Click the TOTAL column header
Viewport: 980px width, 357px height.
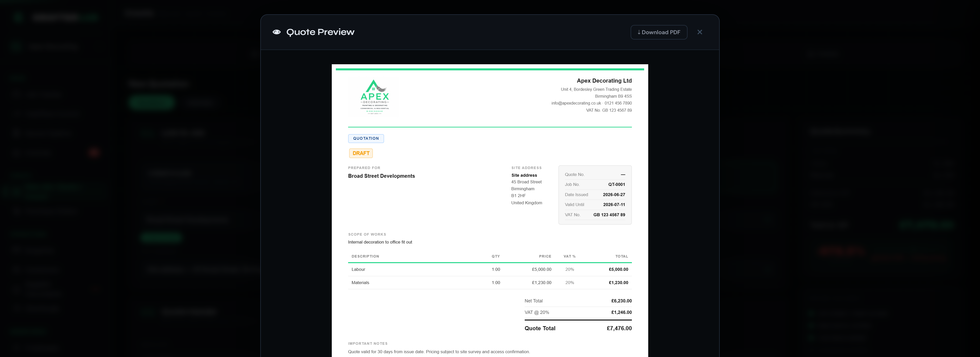pyautogui.click(x=622, y=256)
